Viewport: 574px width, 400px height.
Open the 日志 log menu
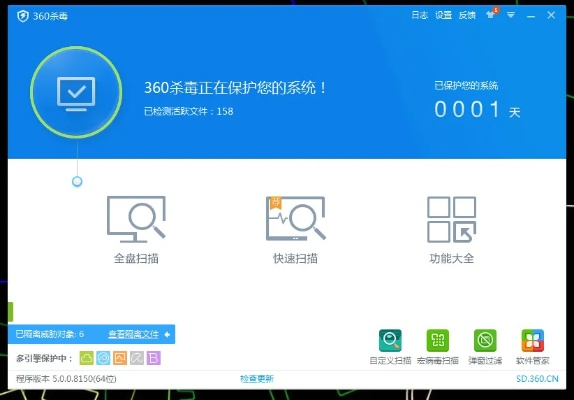(420, 15)
